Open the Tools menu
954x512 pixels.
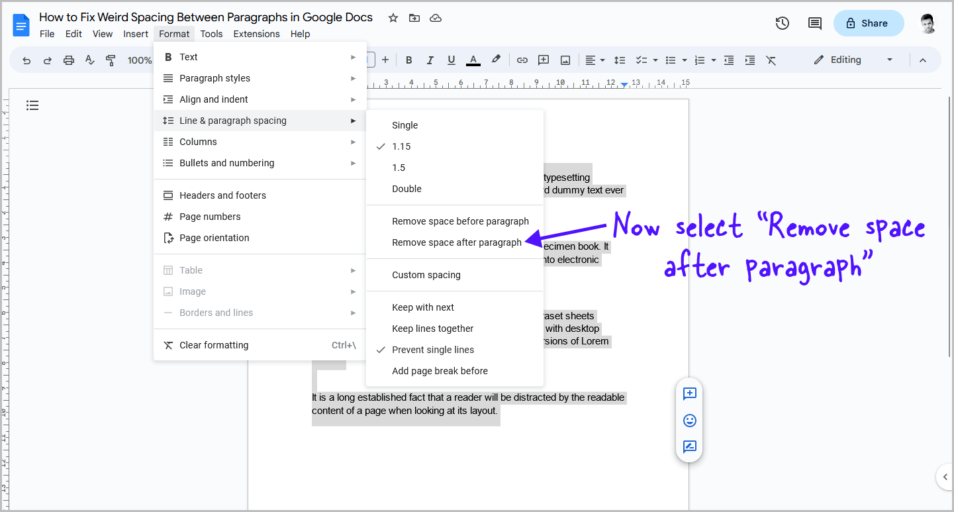click(x=211, y=34)
